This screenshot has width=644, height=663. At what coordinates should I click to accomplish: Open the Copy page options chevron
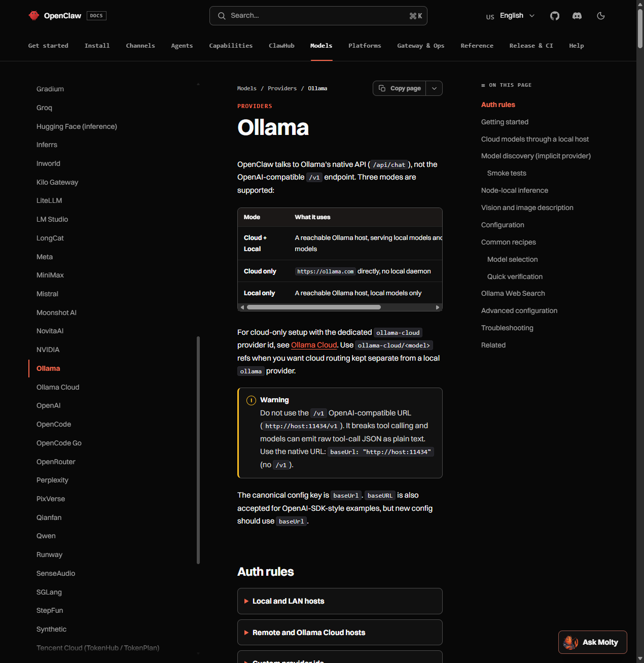tap(434, 88)
